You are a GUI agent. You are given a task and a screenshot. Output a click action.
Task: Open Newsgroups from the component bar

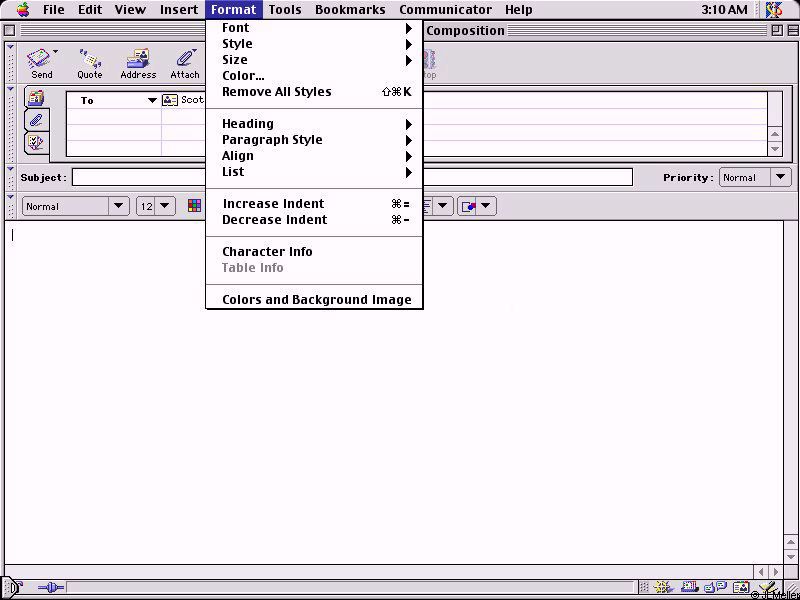tap(715, 588)
